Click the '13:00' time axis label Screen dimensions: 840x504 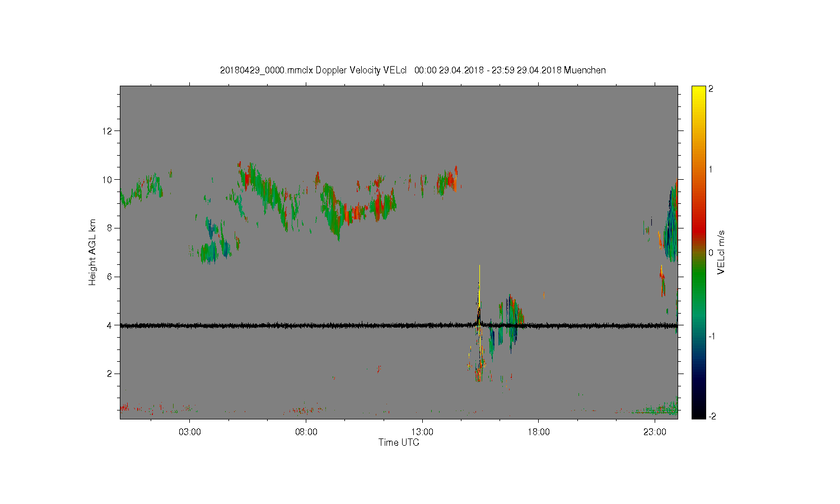tap(422, 432)
